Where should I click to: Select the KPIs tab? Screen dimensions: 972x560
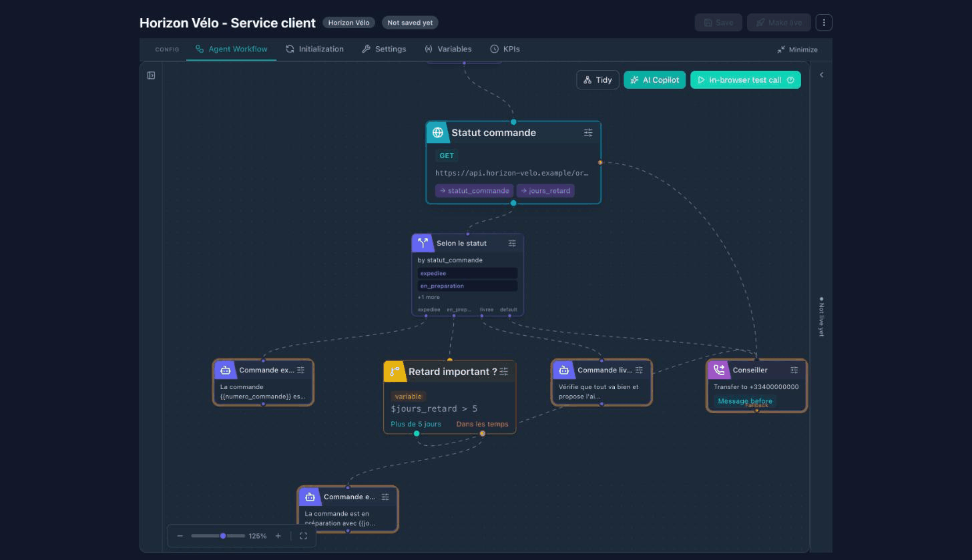505,49
